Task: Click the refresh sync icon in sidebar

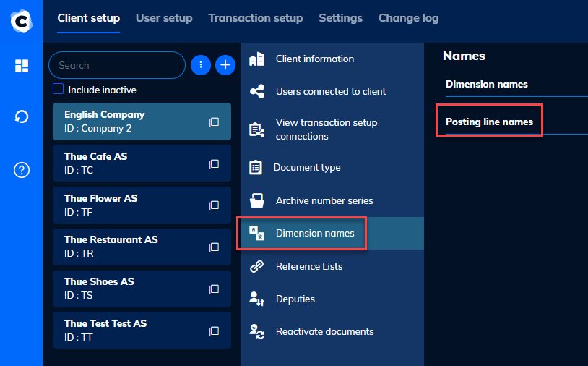Action: pos(22,116)
